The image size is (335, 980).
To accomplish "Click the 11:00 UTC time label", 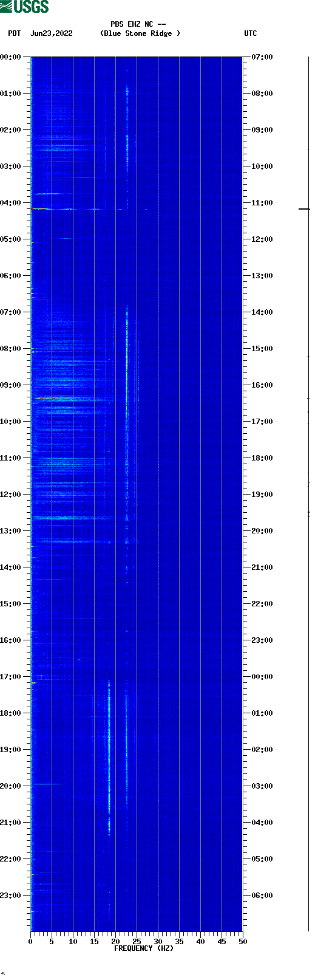I will [x=262, y=202].
